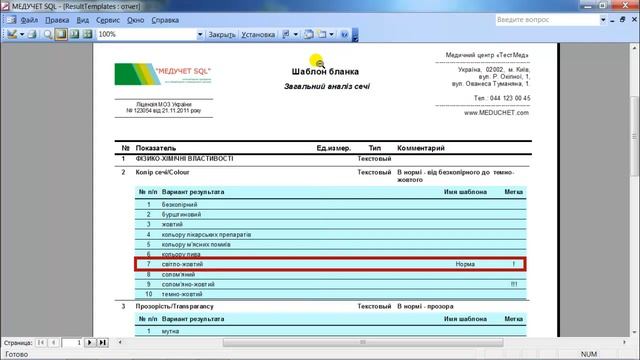
Task: Click the Закрыть button
Action: (222, 35)
